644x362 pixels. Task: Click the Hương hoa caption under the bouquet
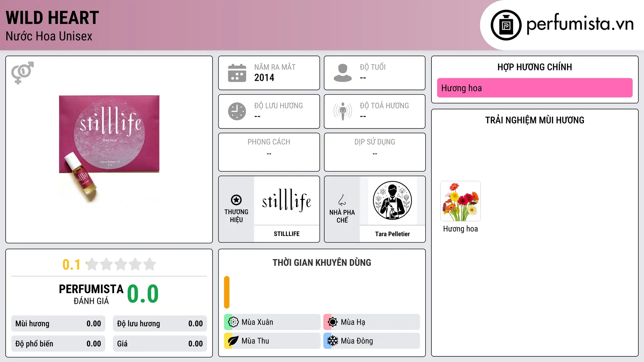[x=460, y=229]
